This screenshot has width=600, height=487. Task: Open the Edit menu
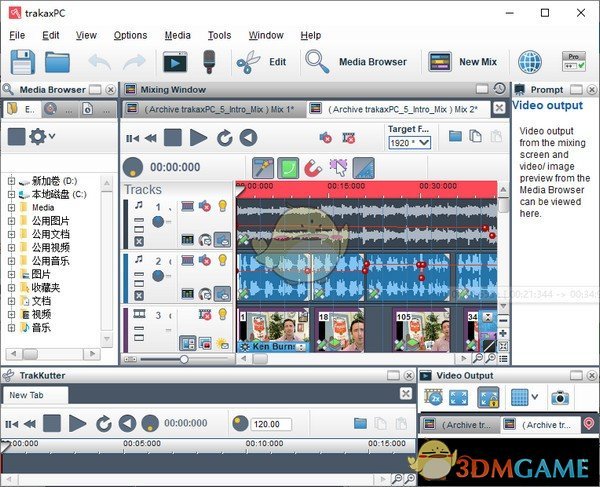[x=51, y=35]
